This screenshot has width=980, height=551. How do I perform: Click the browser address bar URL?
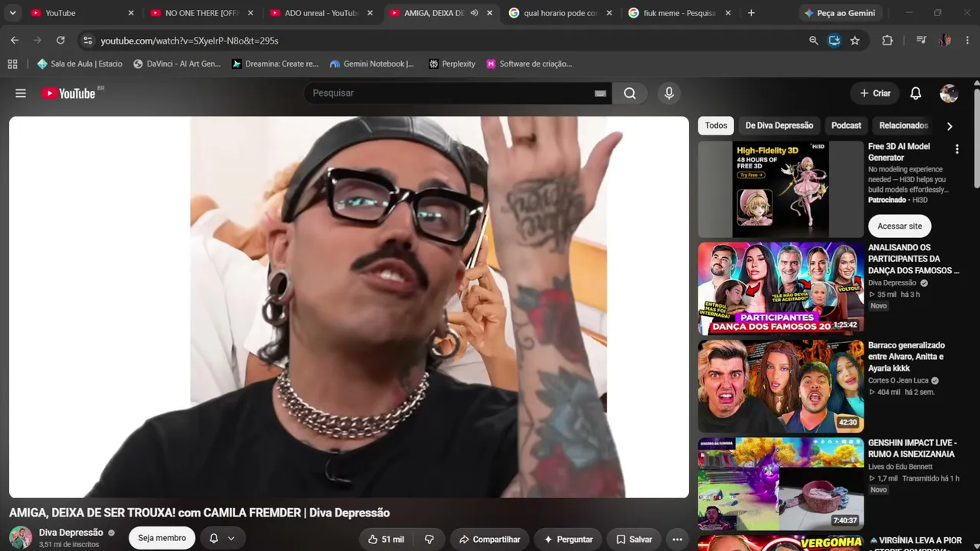(190, 41)
